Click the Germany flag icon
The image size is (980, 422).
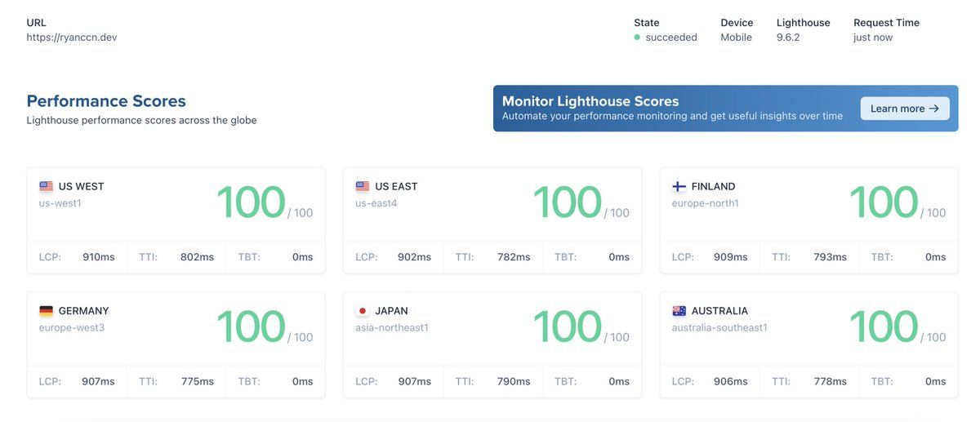coord(46,311)
